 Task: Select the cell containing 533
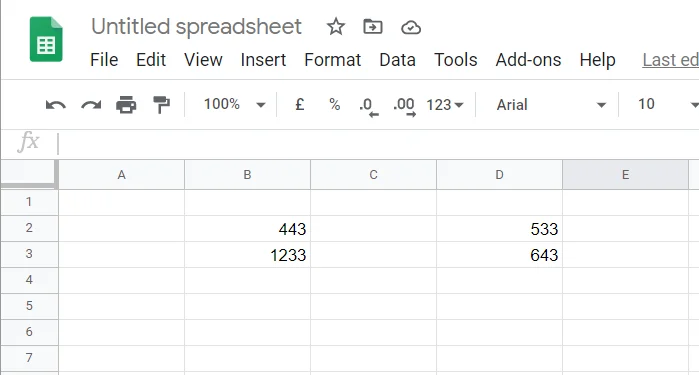click(x=499, y=229)
